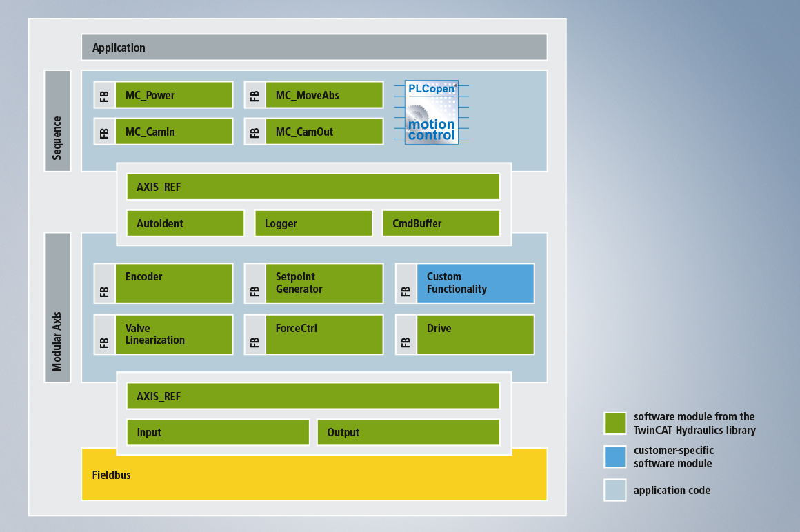The height and width of the screenshot is (532, 800).
Task: Click the PLCopen motion control logo
Action: tap(431, 112)
